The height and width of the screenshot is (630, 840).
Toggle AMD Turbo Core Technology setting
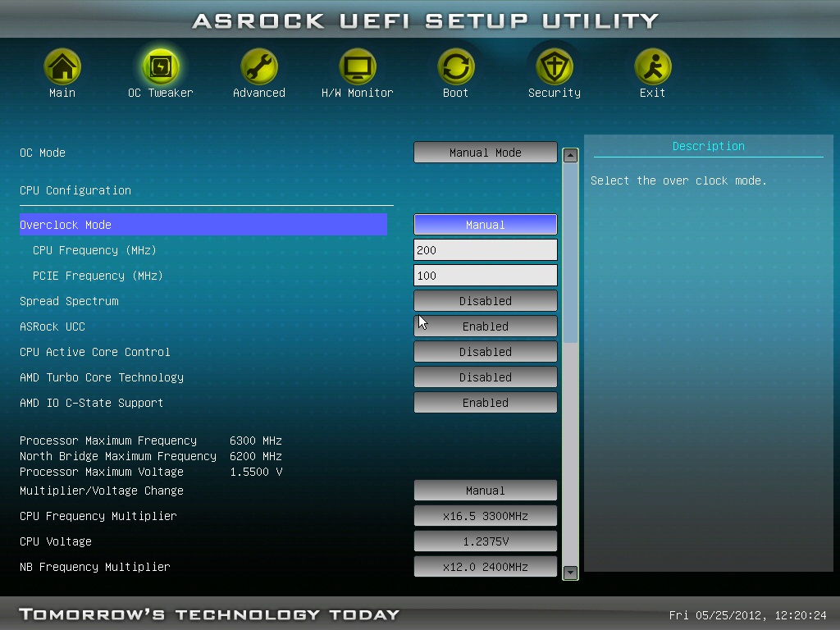click(x=486, y=377)
